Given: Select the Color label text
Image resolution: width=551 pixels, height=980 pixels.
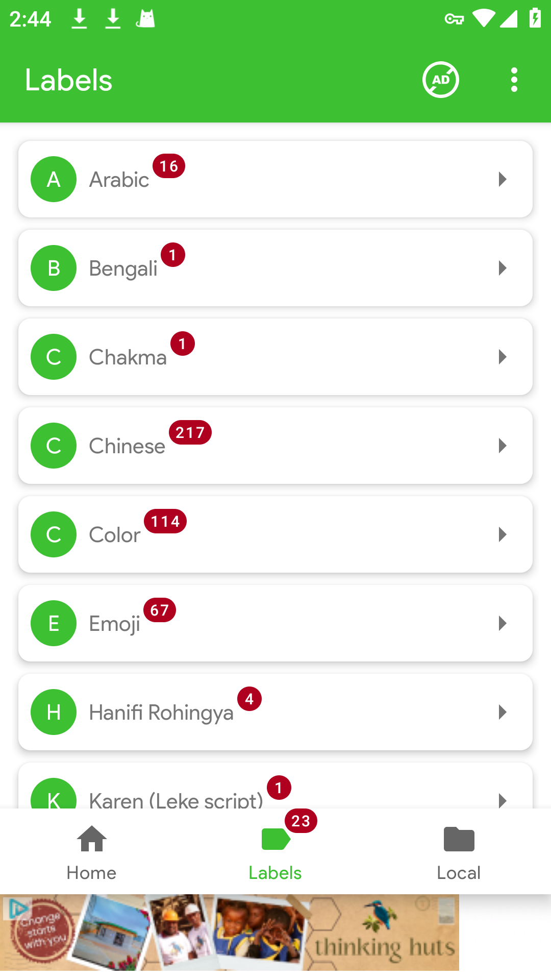Looking at the screenshot, I should click(x=115, y=535).
